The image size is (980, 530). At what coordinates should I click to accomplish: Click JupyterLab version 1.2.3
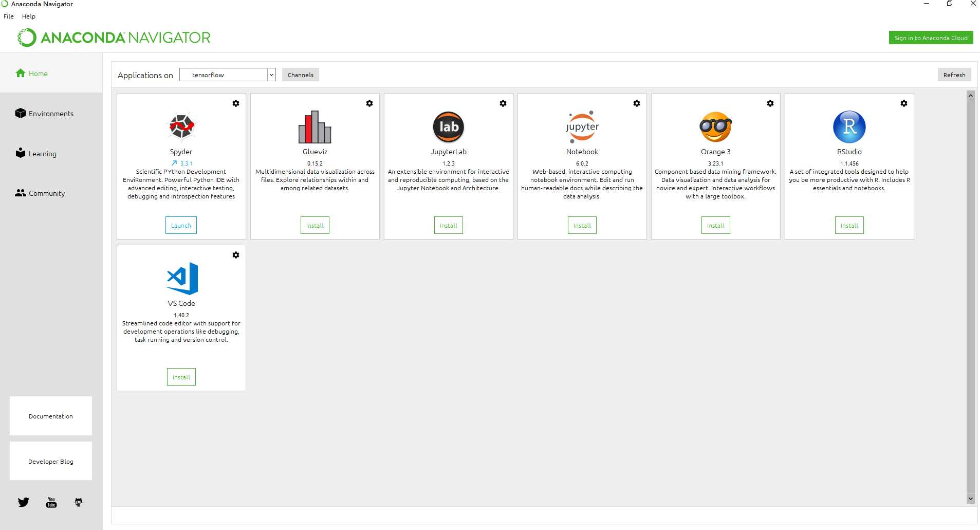pos(449,163)
